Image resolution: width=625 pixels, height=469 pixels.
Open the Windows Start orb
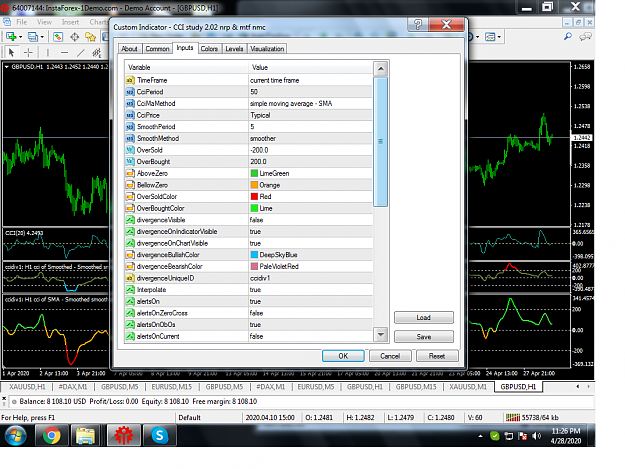point(16,435)
